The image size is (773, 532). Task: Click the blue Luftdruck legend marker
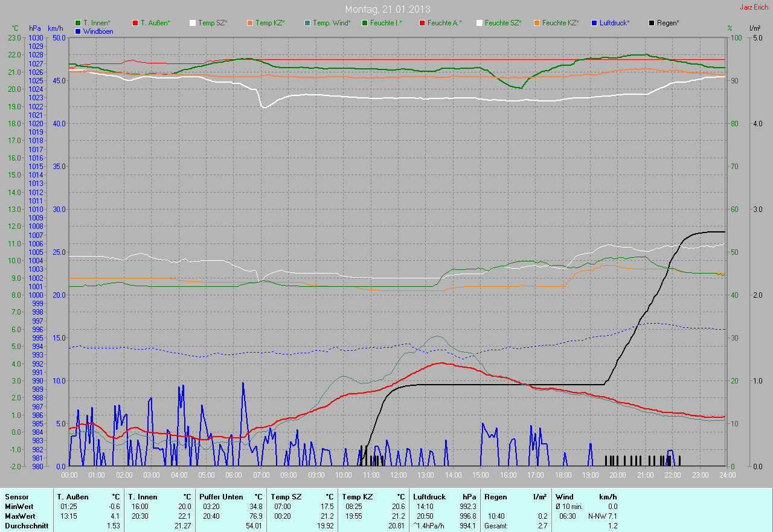(594, 23)
